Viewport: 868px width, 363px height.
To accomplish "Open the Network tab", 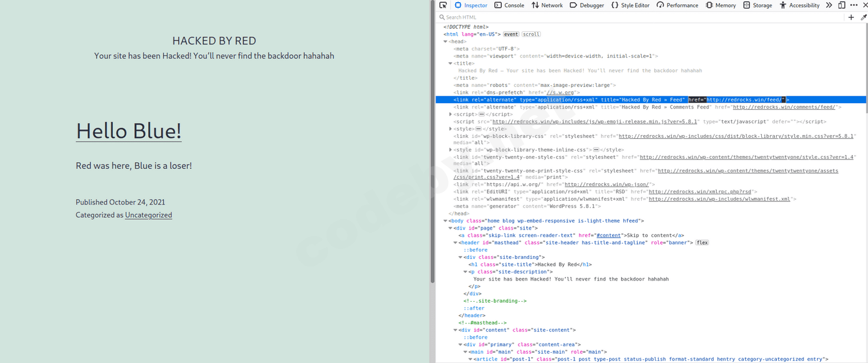I will (547, 5).
